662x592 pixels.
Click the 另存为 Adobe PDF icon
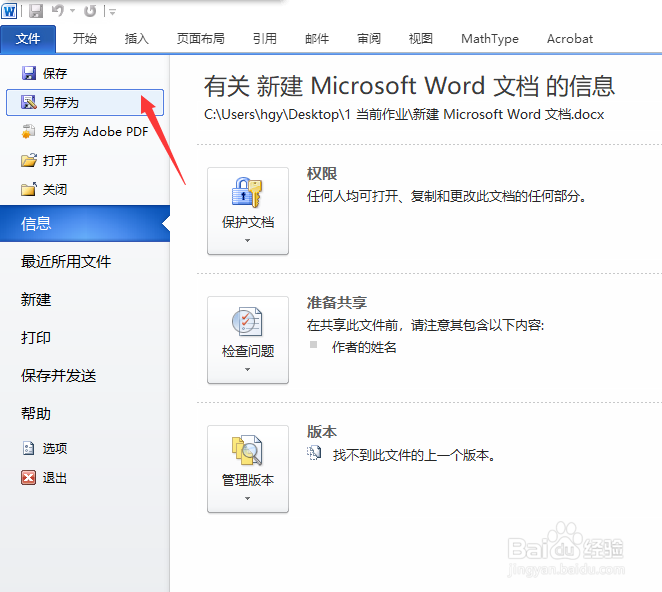click(29, 131)
